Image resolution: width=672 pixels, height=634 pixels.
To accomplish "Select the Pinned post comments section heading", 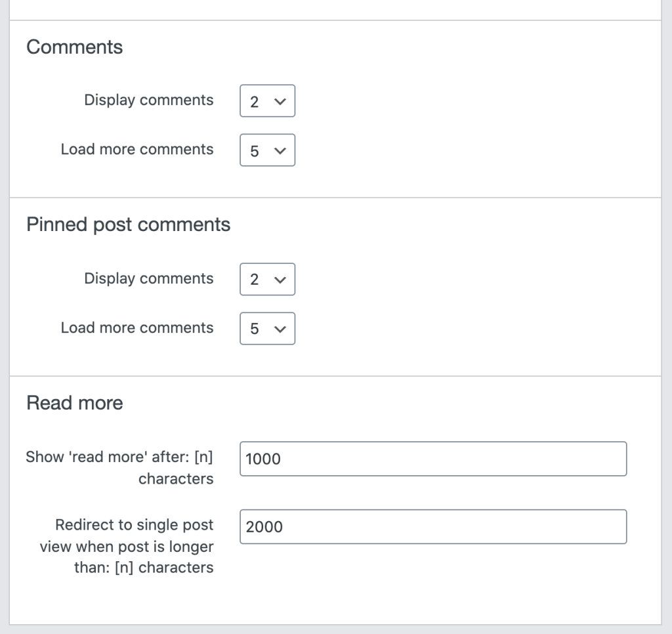I will [129, 224].
